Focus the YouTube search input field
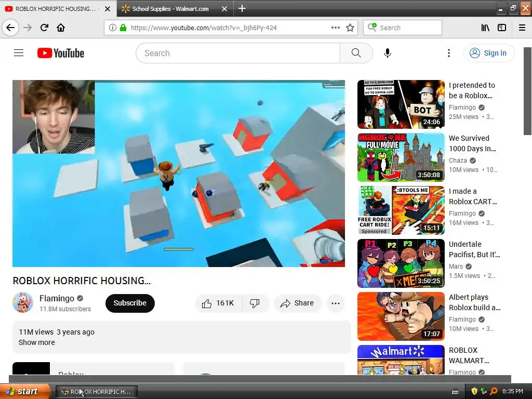This screenshot has height=399, width=532. coord(238,53)
